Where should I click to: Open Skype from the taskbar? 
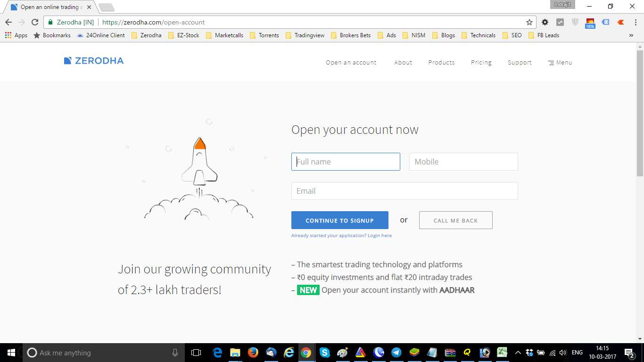click(x=324, y=352)
